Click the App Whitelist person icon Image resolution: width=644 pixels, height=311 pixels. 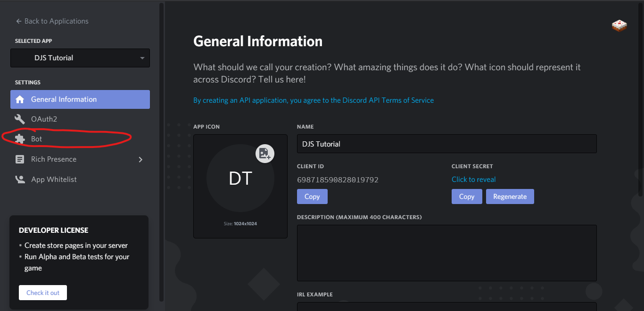[20, 180]
